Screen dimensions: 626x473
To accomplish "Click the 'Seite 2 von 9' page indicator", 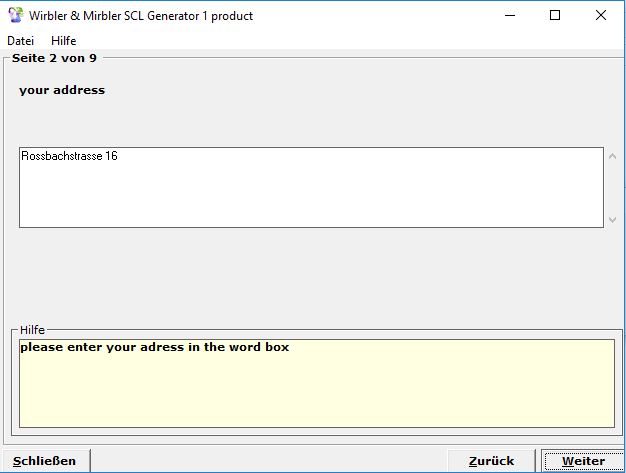I will click(54, 58).
